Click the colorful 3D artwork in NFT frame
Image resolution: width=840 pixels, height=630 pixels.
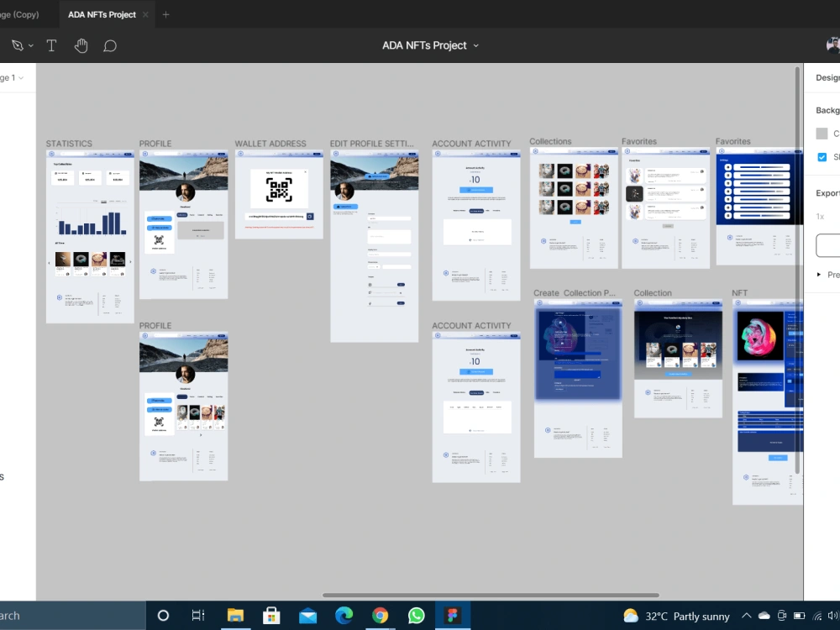click(x=760, y=337)
